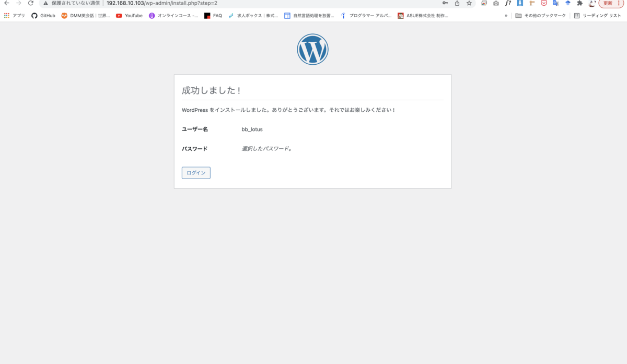Open the その他のブックマーク folder
Screen dimensions: 627x364
point(540,16)
